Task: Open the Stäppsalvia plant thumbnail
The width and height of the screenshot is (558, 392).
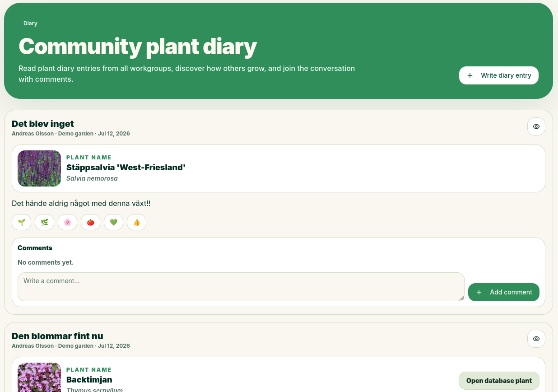Action: 39,168
